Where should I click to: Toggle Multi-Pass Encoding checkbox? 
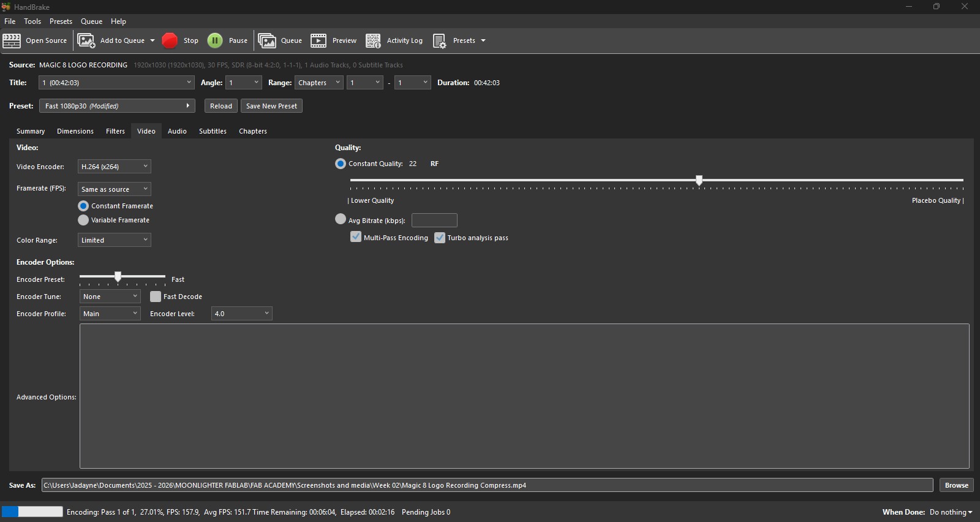click(x=356, y=237)
